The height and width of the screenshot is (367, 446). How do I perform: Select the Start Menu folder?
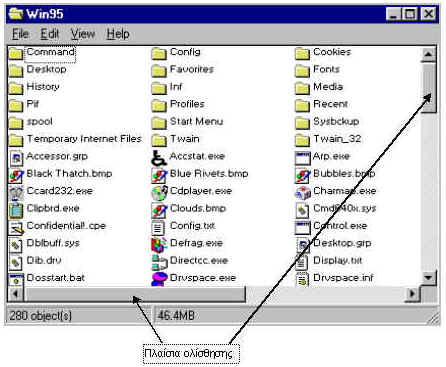187,122
